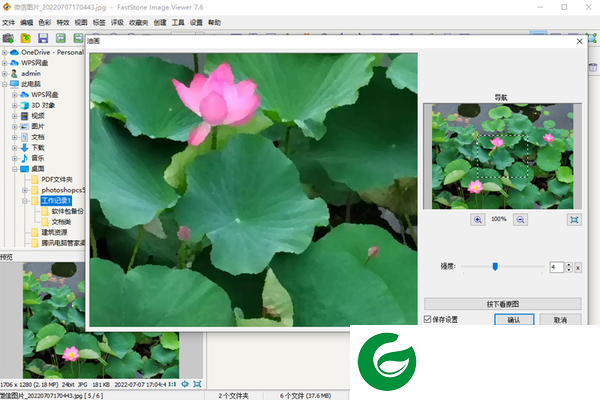600x400 pixels.
Task: Click the acquire from scanner camera icon
Action: (8, 38)
